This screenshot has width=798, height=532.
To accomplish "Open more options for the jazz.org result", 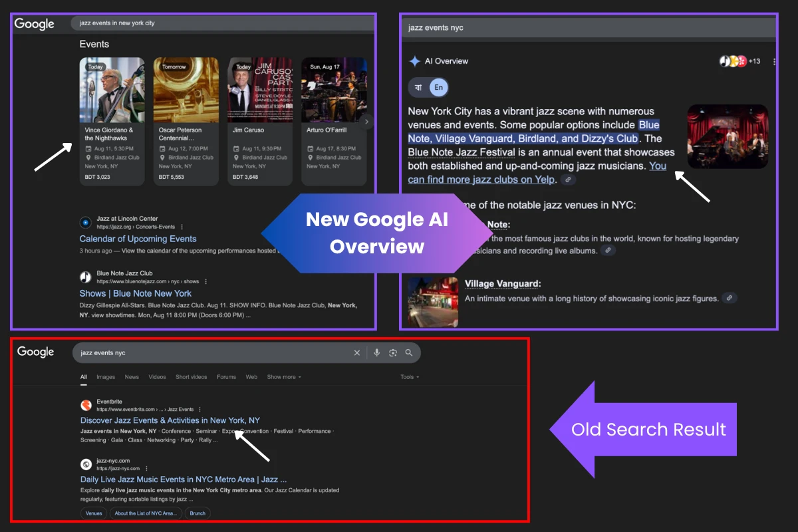I will click(183, 227).
